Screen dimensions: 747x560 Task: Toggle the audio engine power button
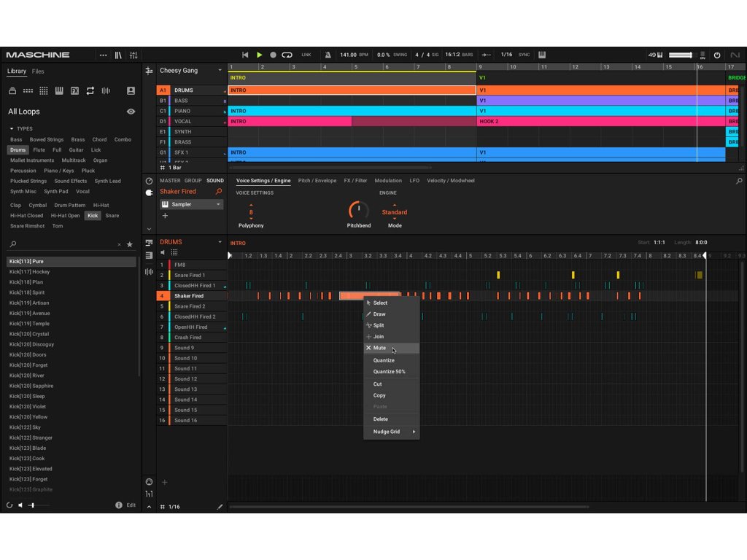click(x=717, y=55)
